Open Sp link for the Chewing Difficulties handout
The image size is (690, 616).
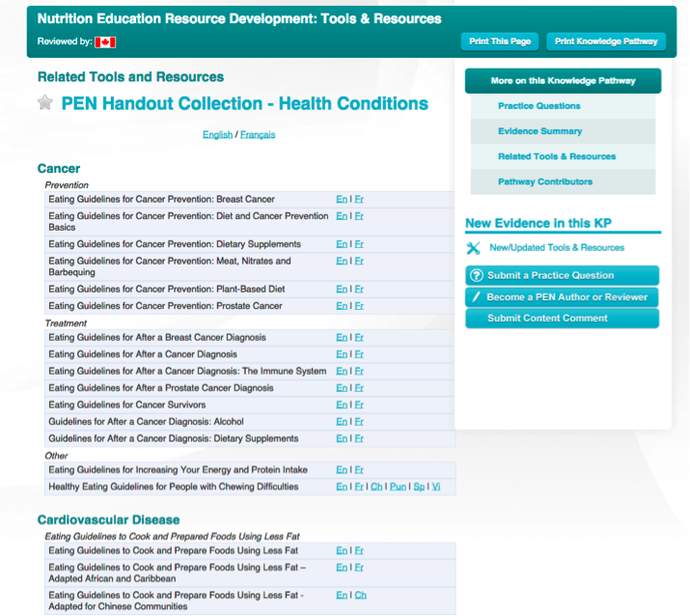pyautogui.click(x=419, y=487)
